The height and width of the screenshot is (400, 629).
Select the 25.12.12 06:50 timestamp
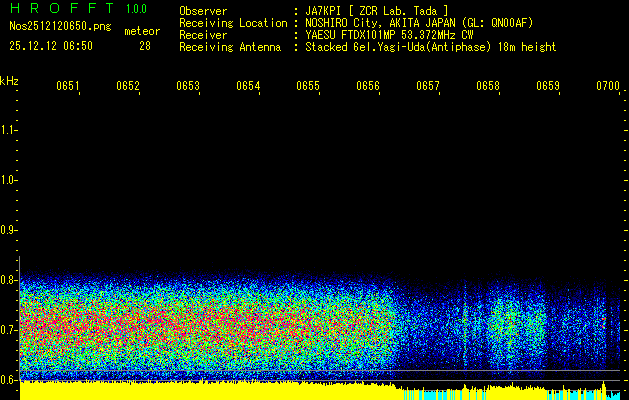[51, 46]
